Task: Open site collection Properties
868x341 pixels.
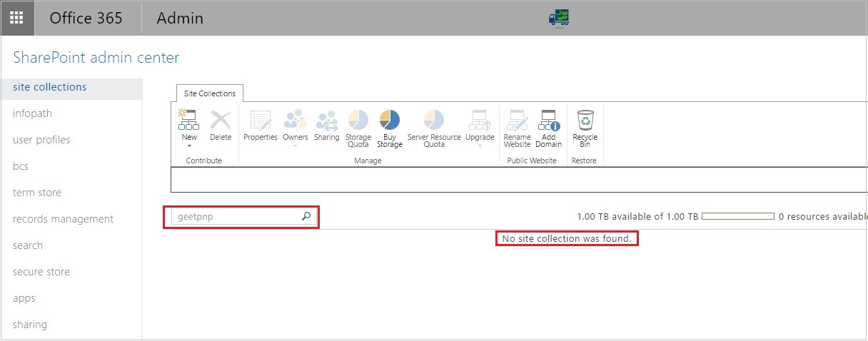Action: pos(261,125)
